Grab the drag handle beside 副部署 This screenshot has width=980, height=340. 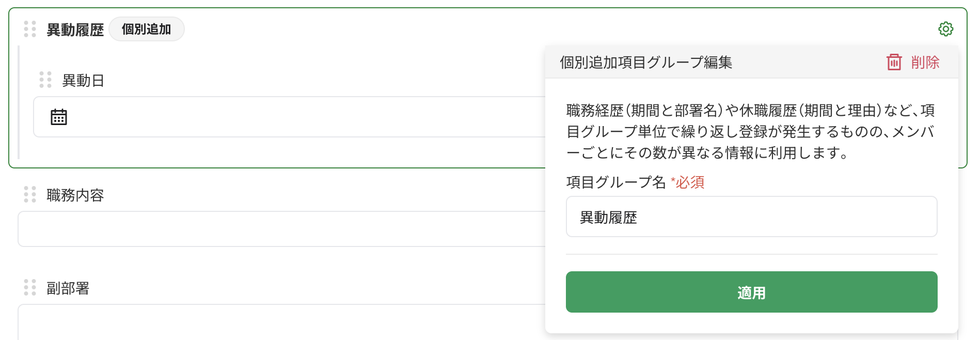point(29,288)
